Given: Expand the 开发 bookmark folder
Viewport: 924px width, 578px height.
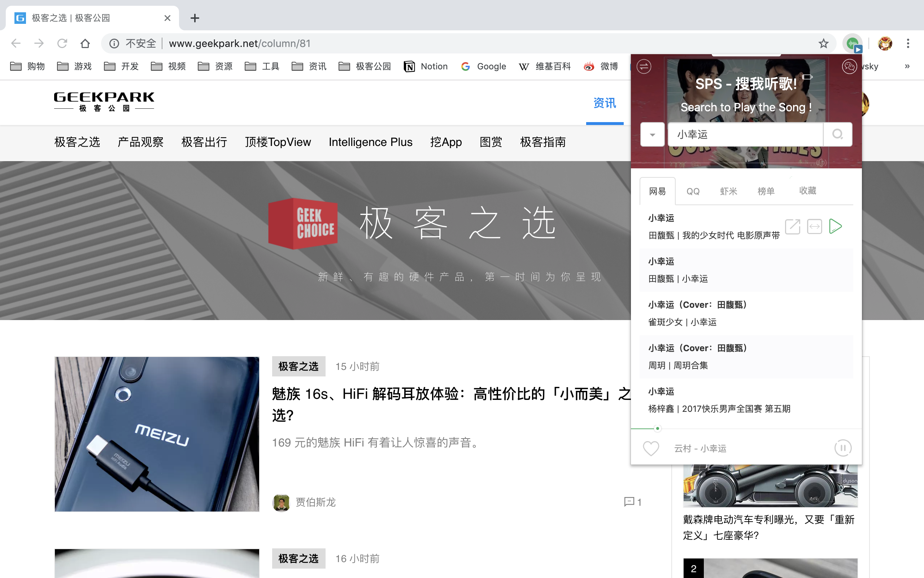Looking at the screenshot, I should click(121, 66).
